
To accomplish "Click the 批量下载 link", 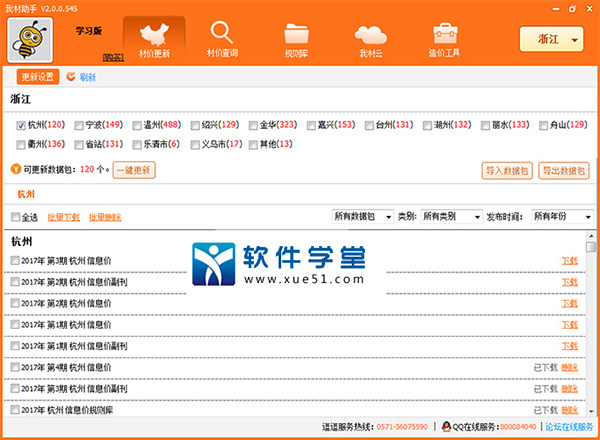I will click(x=64, y=217).
